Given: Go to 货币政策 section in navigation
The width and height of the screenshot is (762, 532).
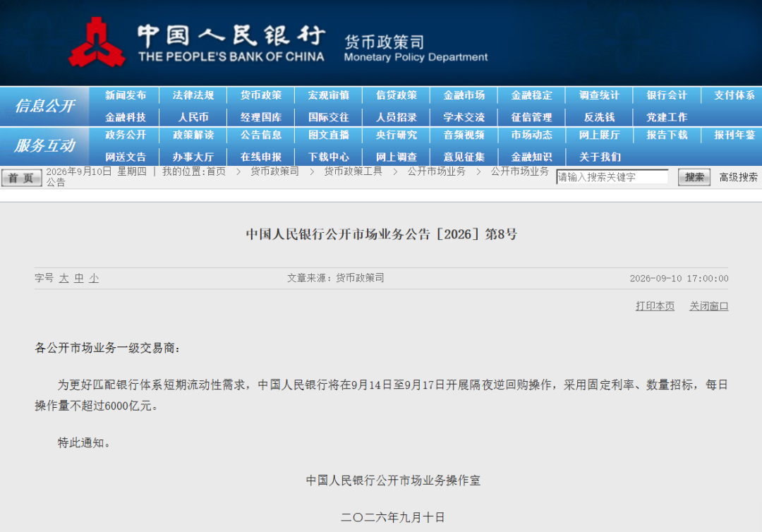Looking at the screenshot, I should click(261, 95).
